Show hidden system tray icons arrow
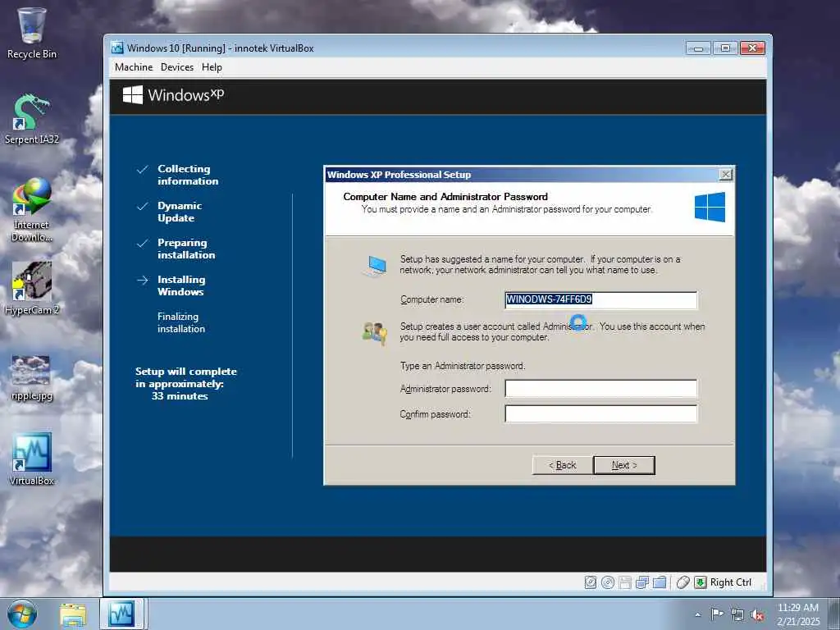 point(697,614)
